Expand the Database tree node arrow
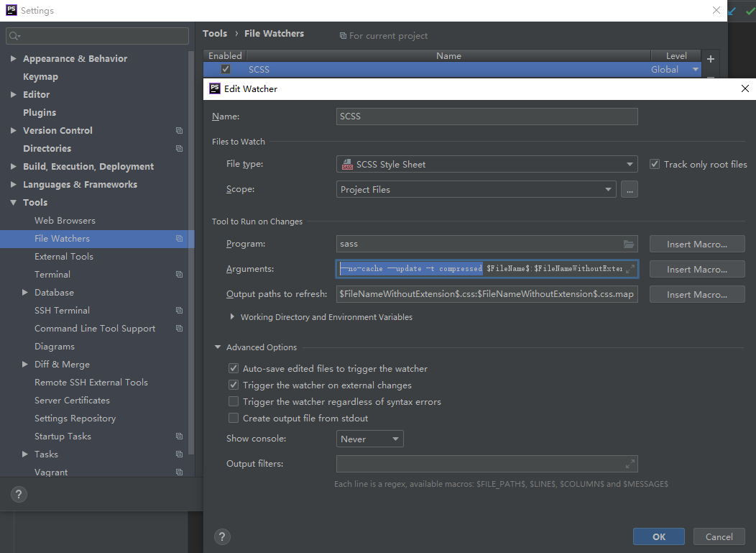Image resolution: width=756 pixels, height=553 pixels. 25,293
